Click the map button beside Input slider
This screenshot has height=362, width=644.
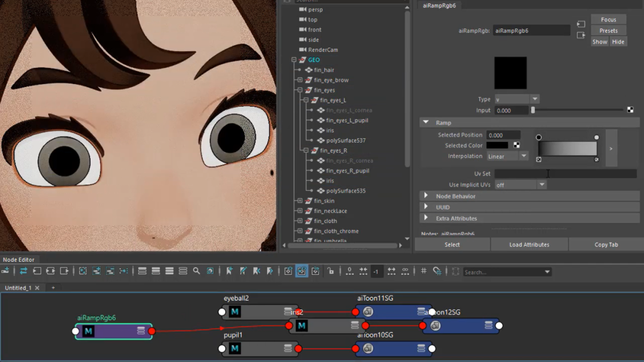click(630, 110)
